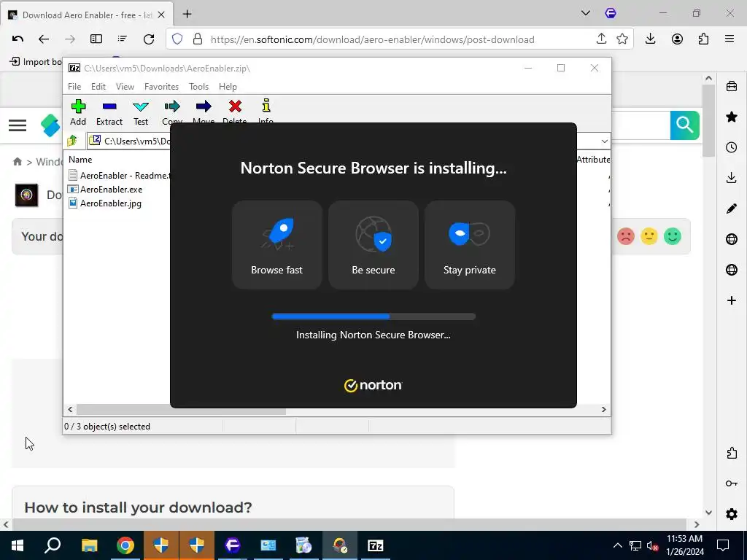747x560 pixels.
Task: Open Softonic hamburger navigation menu
Action: [18, 125]
